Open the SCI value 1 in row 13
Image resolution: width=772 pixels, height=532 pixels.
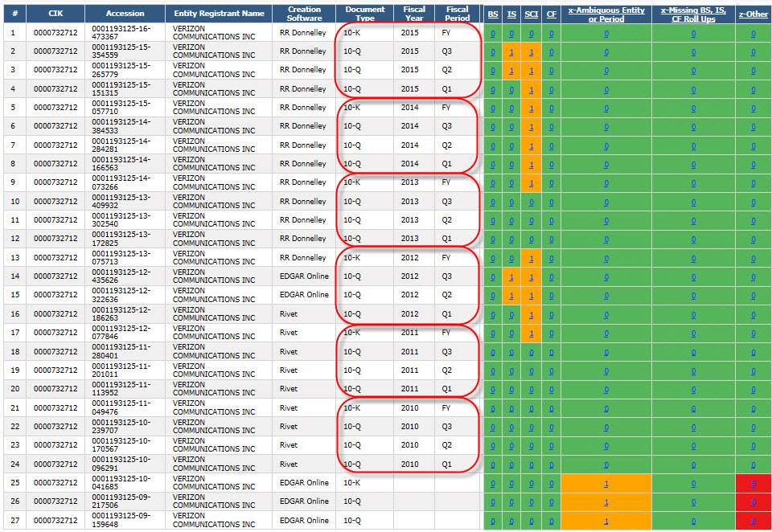point(532,259)
